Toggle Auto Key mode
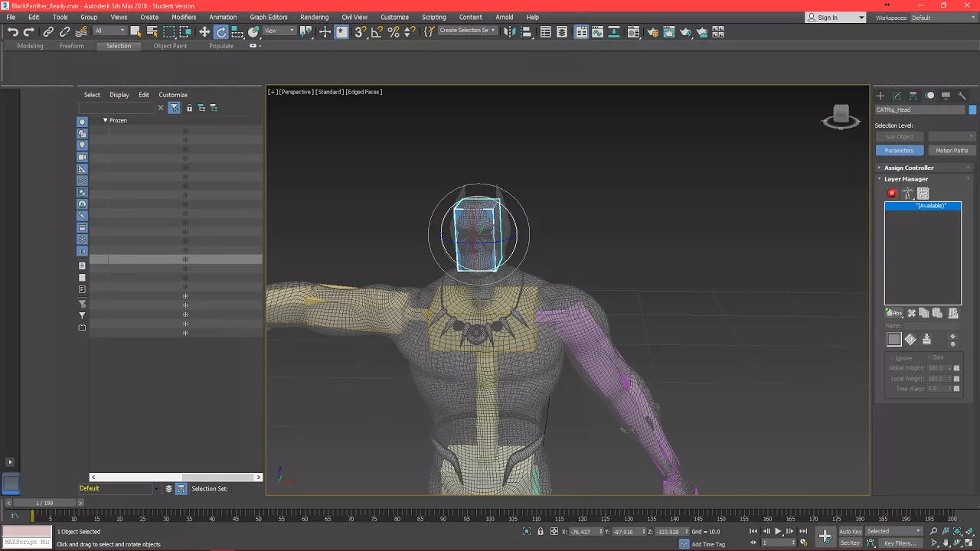 pyautogui.click(x=851, y=531)
